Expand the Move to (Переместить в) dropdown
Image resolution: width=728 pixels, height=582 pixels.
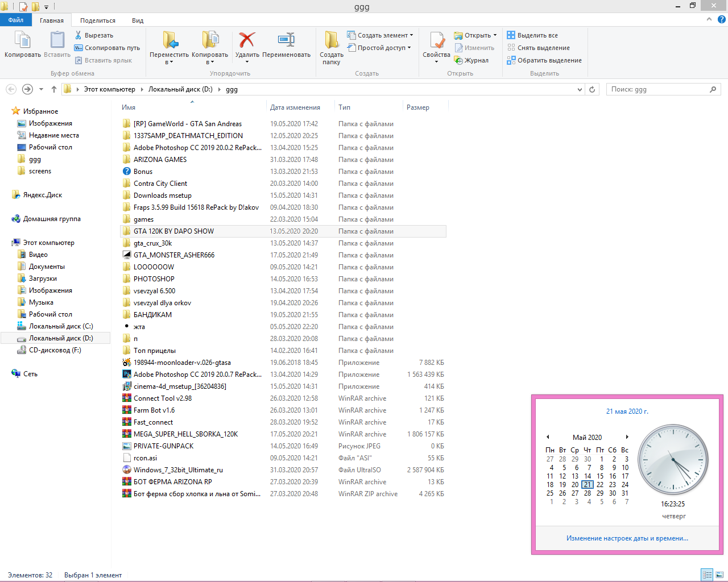[169, 62]
